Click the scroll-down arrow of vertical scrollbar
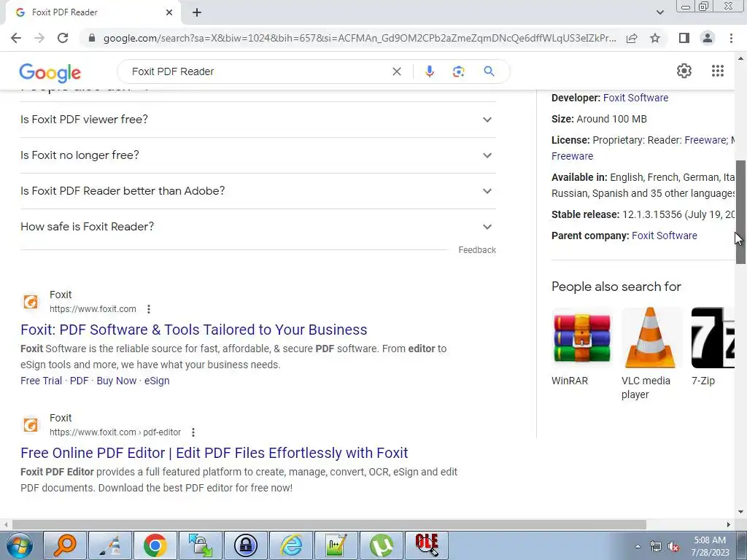 [740, 512]
